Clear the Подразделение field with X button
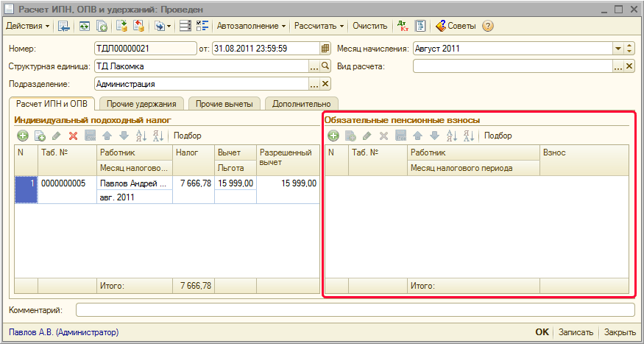644x344 pixels. point(325,84)
